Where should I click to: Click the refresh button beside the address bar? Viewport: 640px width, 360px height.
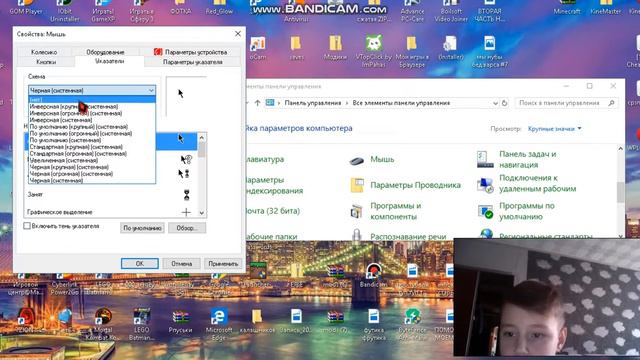pyautogui.click(x=504, y=103)
